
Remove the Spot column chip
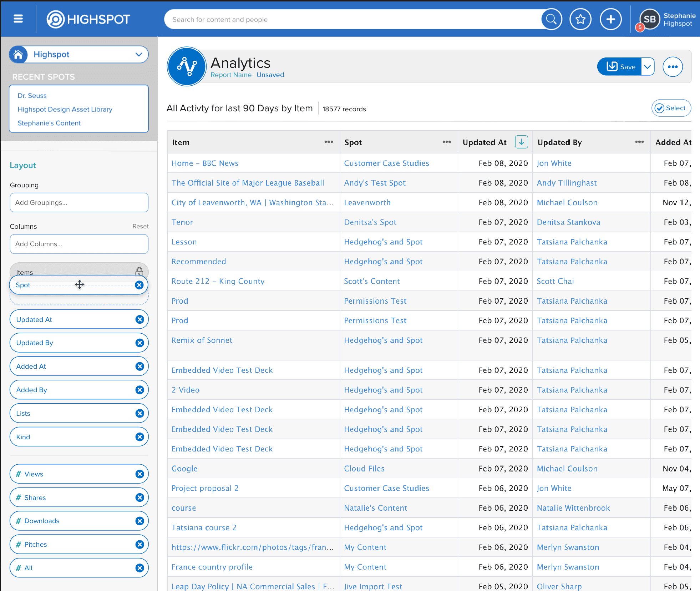click(139, 285)
